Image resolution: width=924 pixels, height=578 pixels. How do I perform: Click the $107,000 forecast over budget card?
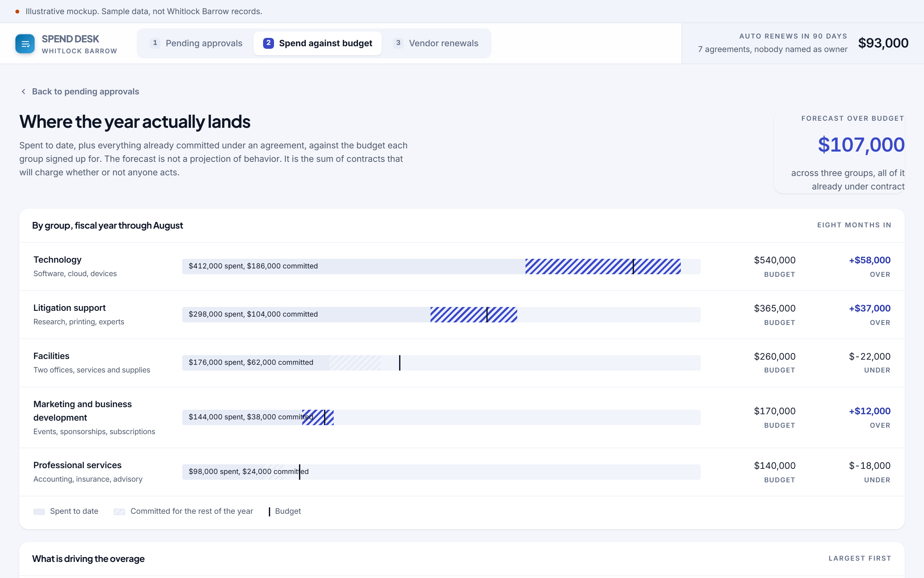[839, 152]
